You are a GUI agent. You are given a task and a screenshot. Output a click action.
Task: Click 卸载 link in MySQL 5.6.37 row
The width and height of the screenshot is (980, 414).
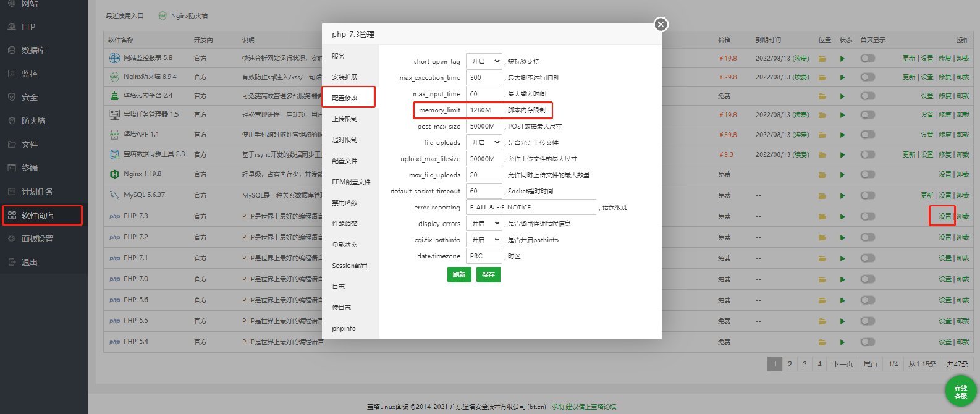click(963, 195)
